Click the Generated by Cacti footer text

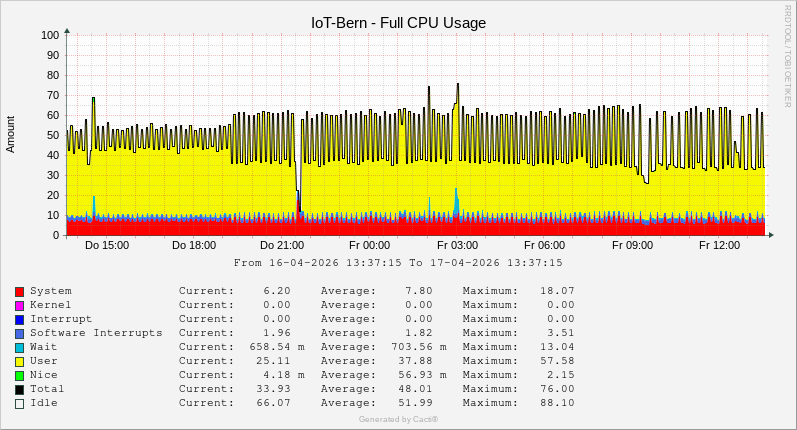398,419
